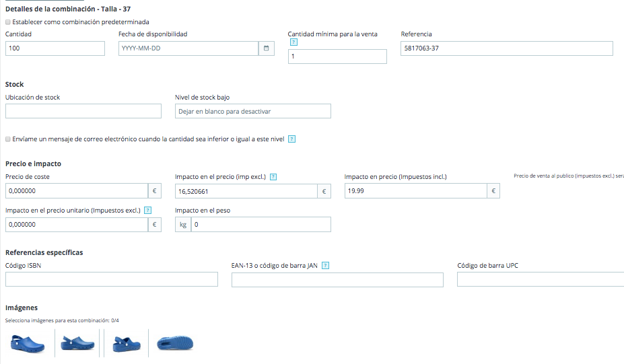Click the Referencia field with 5817063-37
Screen dimensions: 624x364
pos(507,48)
